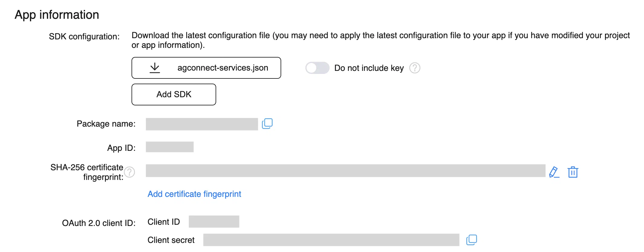The width and height of the screenshot is (644, 252).
Task: Click the redacted Client ID value
Action: 214,221
